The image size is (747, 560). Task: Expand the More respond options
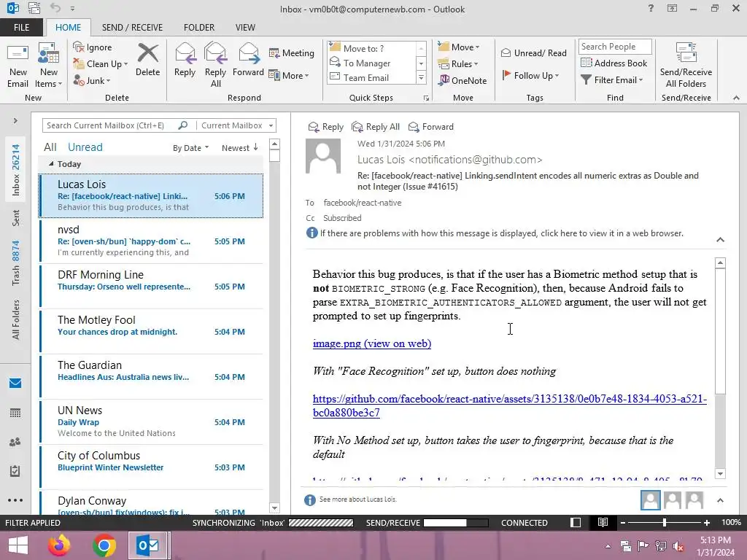pos(289,75)
